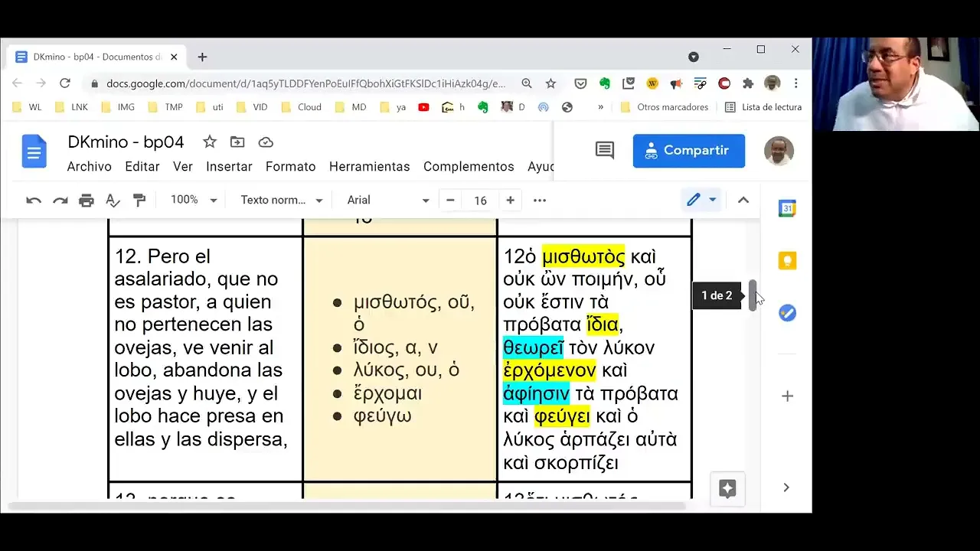Open the Editar menu
Screen dimensions: 980x551
[142, 166]
